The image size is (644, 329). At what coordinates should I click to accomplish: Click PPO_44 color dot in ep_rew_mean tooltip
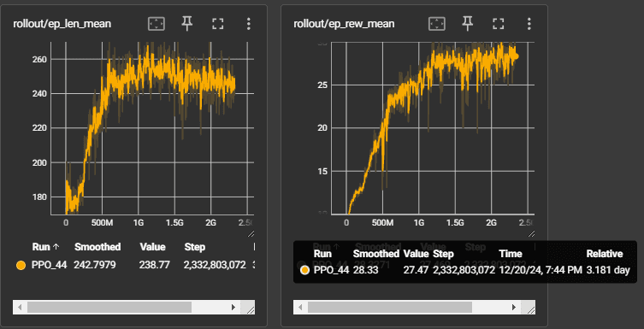coord(304,270)
